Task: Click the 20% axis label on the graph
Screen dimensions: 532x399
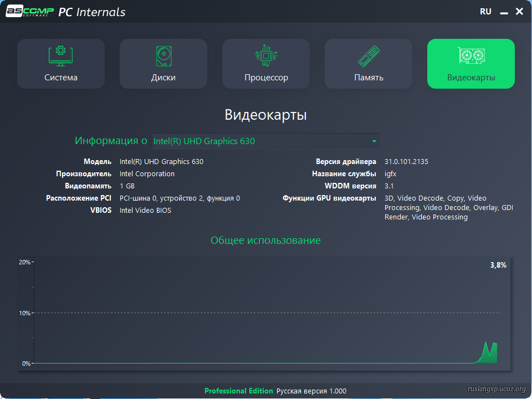Action: pyautogui.click(x=24, y=262)
